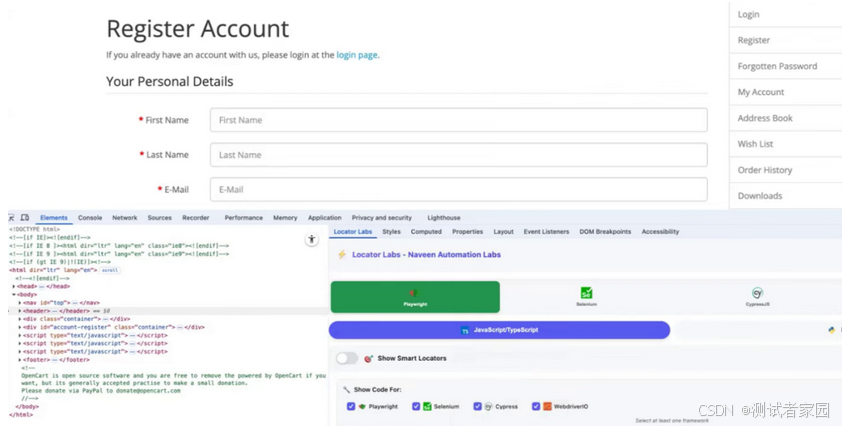Open the Downloads sidebar link
This screenshot has height=426, width=842.
coord(760,196)
